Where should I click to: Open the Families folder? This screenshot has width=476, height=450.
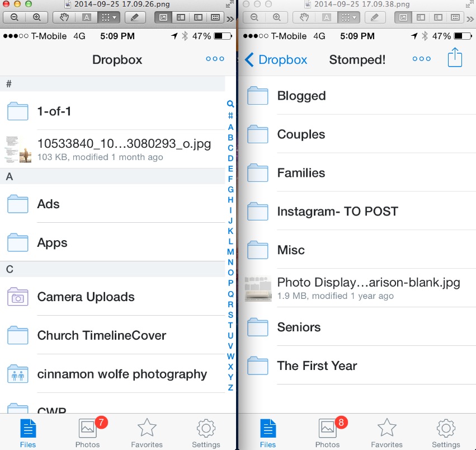[357, 172]
